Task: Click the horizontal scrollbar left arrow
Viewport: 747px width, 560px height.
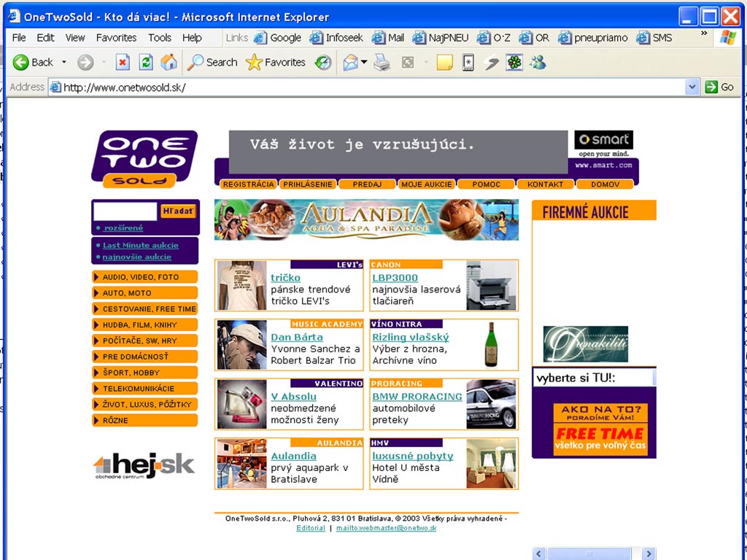Action: pos(539,554)
